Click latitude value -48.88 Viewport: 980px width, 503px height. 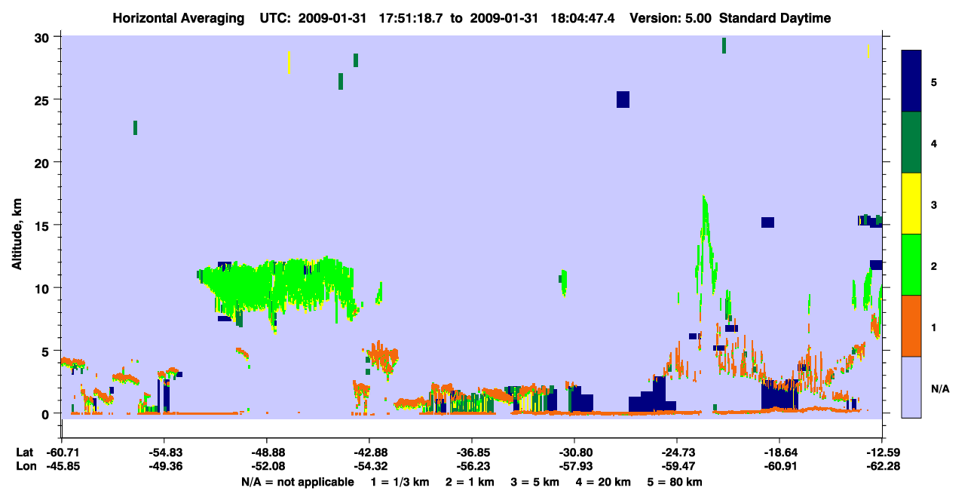pyautogui.click(x=267, y=452)
